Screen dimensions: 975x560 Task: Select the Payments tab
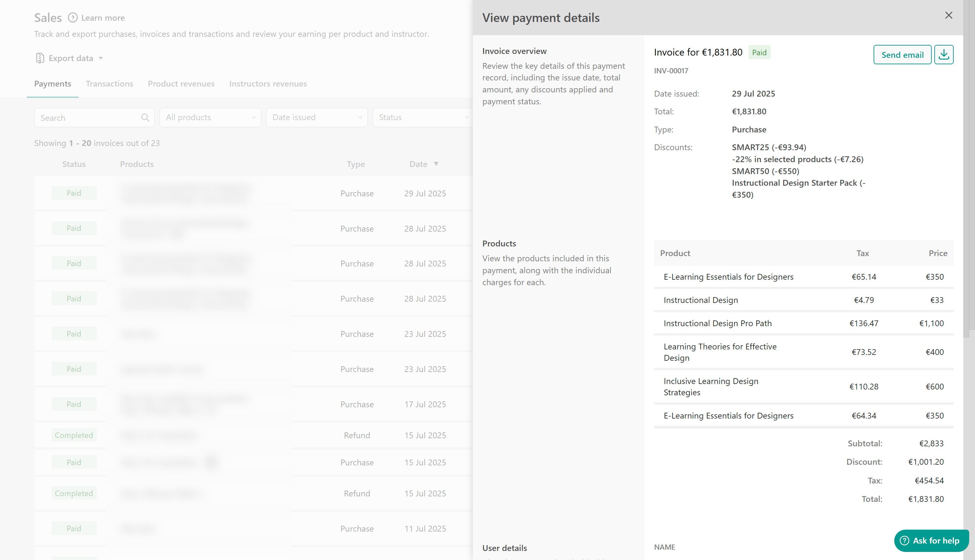[53, 84]
